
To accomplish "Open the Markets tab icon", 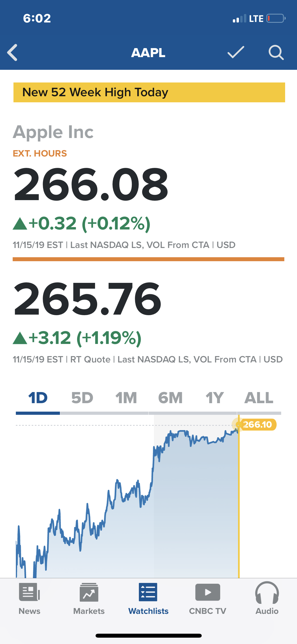I will click(x=89, y=592).
